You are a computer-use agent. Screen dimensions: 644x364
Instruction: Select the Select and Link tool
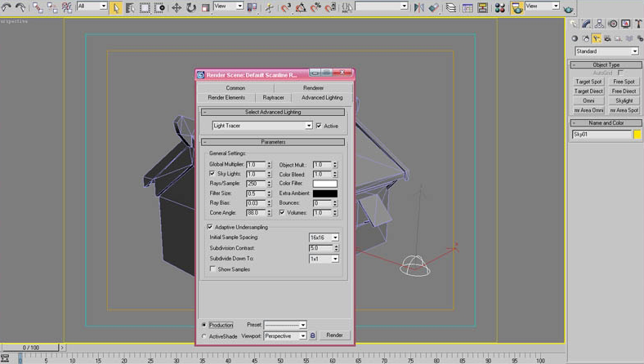pyautogui.click(x=38, y=7)
